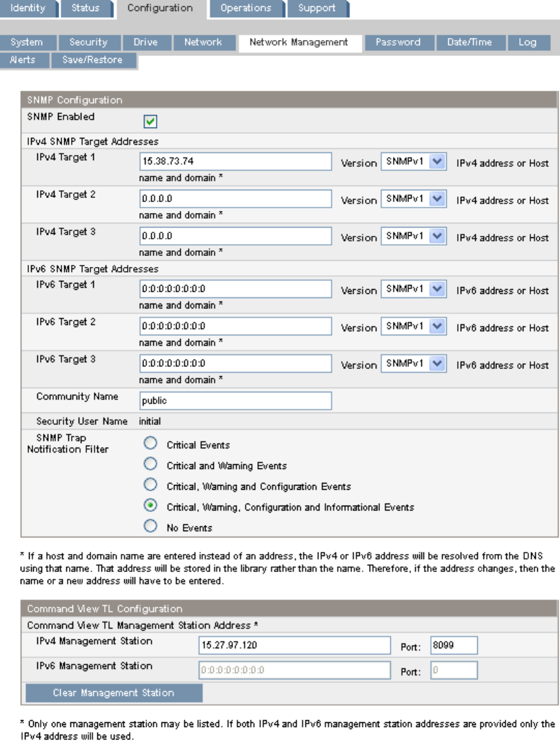Screen dimensions: 560x745
Task: Select Critical Events radio button
Action: pyautogui.click(x=150, y=444)
